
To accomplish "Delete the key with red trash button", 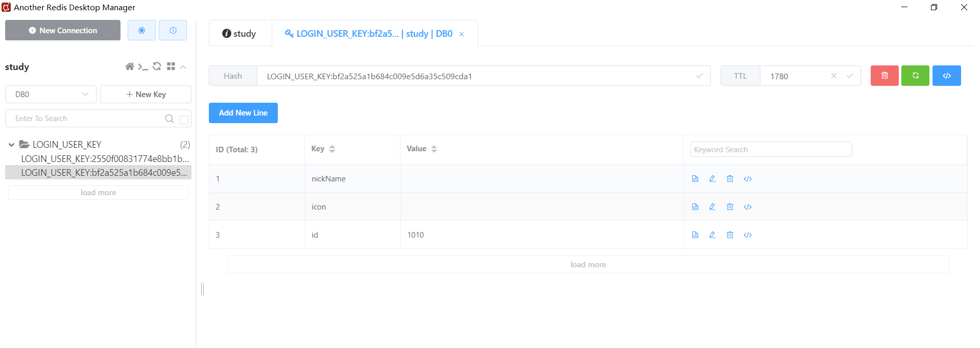I will pos(885,76).
